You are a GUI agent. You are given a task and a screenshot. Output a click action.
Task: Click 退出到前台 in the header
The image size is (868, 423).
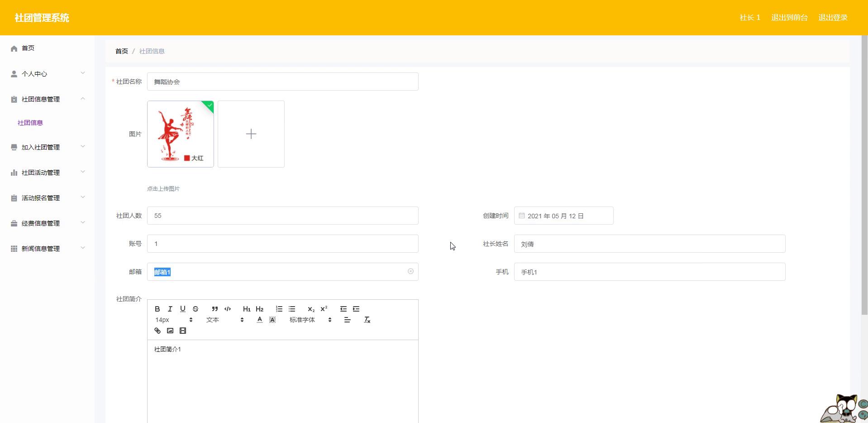(789, 18)
